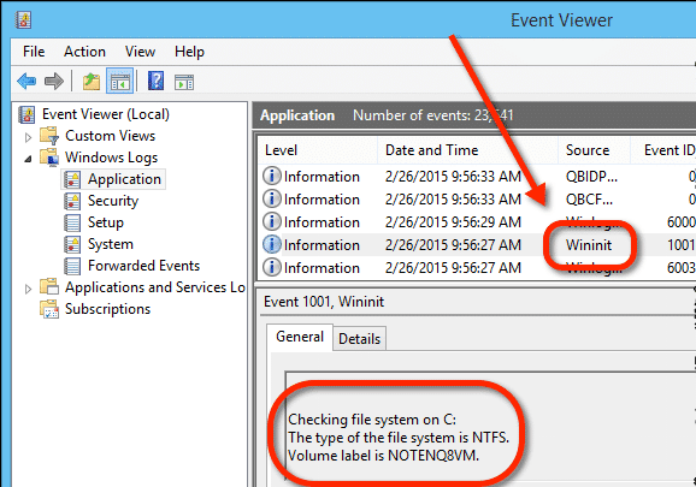Click the Back arrow in toolbar

tap(26, 81)
